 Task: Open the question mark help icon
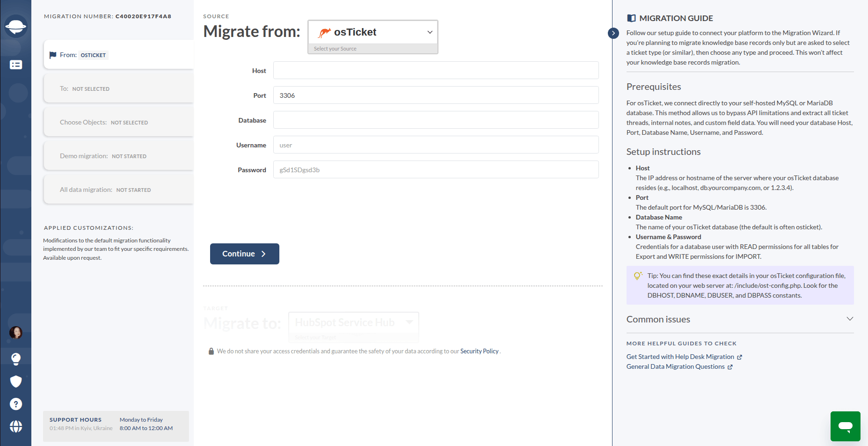click(16, 404)
